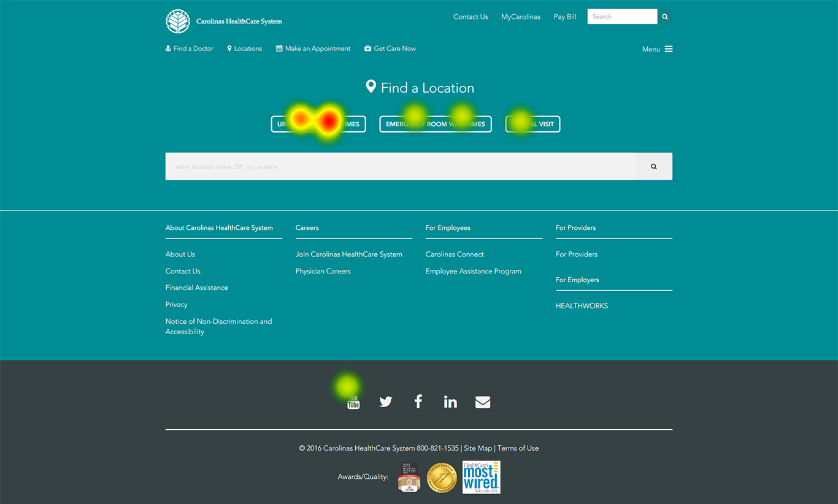
Task: Click the Awards/Quality label
Action: (363, 476)
